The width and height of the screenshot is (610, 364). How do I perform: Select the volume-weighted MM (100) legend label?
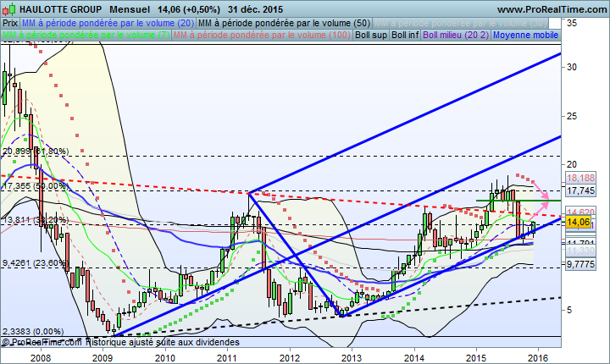pyautogui.click(x=262, y=35)
